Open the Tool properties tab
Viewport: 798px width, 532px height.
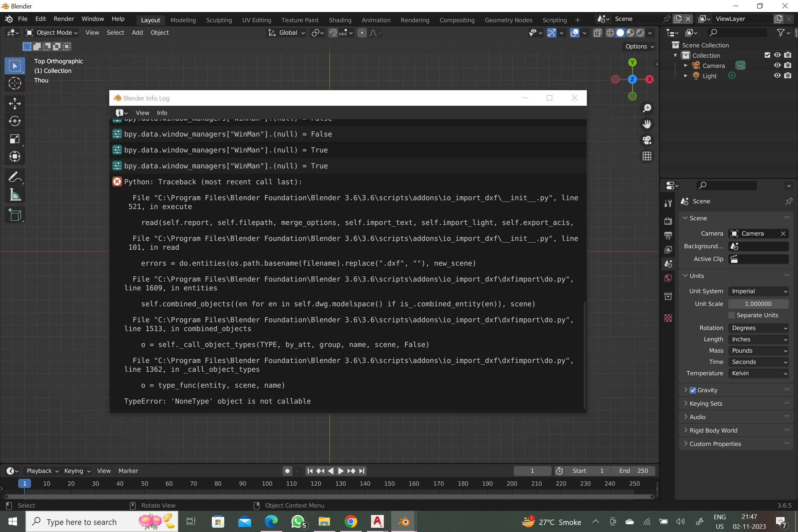[668, 203]
